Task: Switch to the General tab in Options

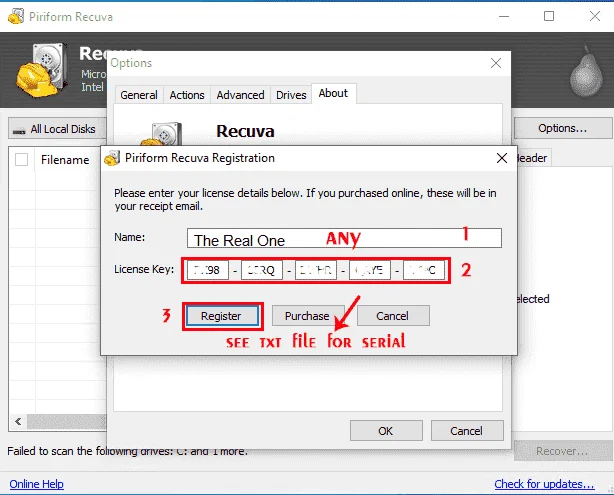Action: [139, 95]
